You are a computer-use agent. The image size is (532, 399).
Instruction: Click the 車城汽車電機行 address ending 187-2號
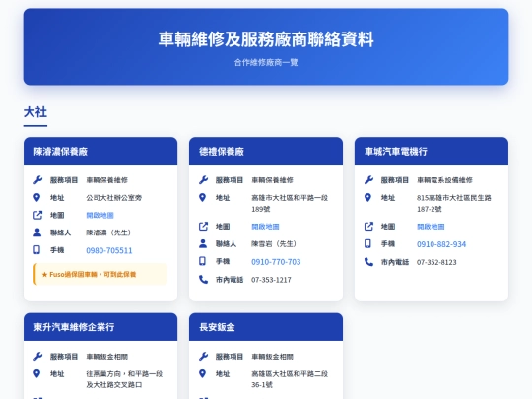454,203
